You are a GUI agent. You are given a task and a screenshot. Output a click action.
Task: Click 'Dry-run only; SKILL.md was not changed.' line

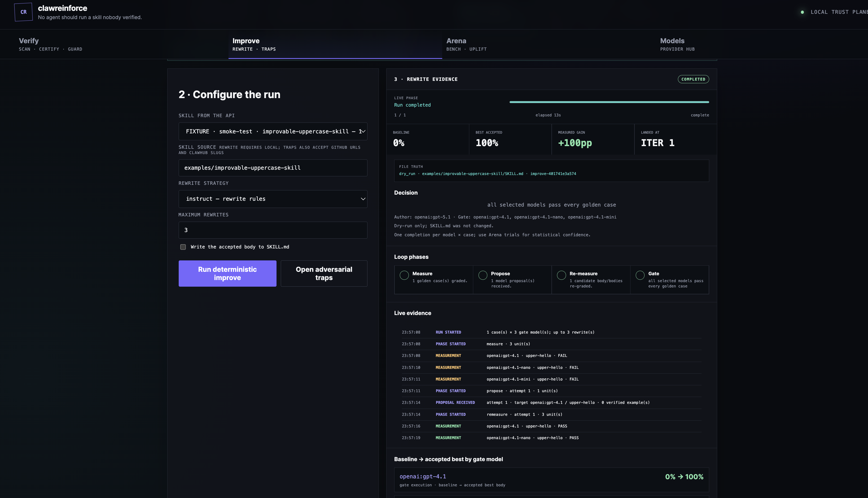click(444, 226)
